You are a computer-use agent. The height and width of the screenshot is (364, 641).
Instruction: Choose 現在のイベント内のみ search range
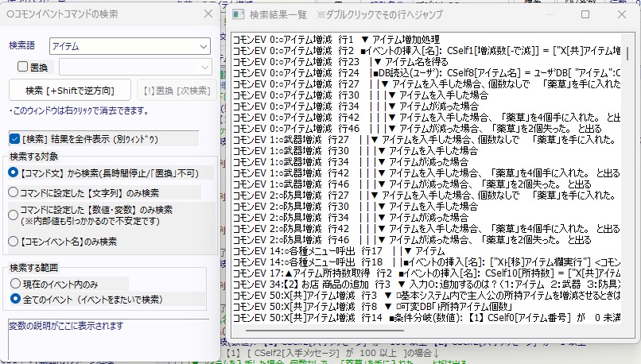(16, 283)
